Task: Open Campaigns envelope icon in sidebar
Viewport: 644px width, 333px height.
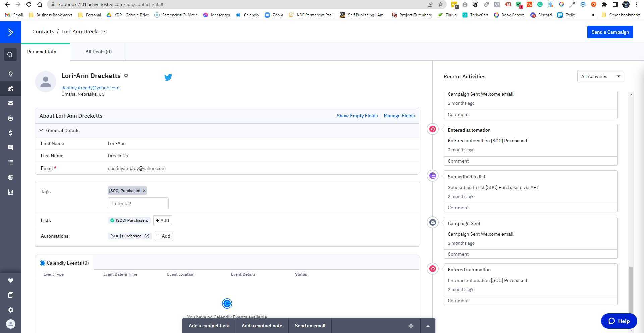Action: [x=10, y=103]
